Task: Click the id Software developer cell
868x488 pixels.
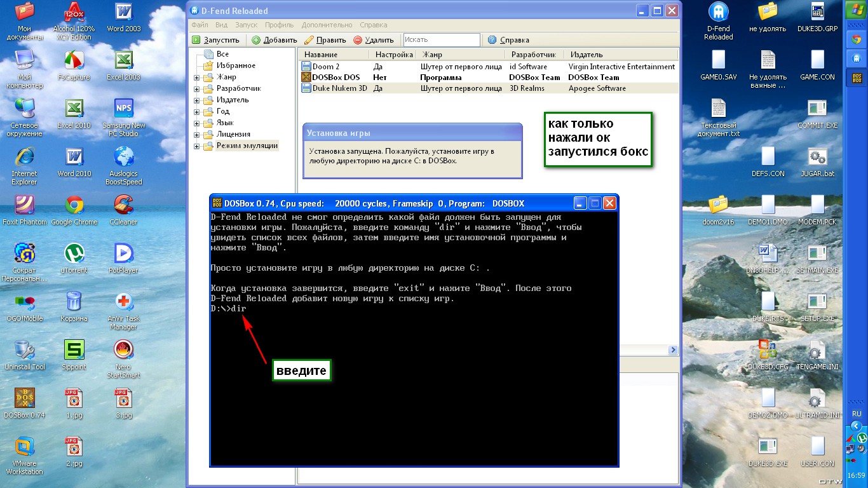Action: [528, 67]
